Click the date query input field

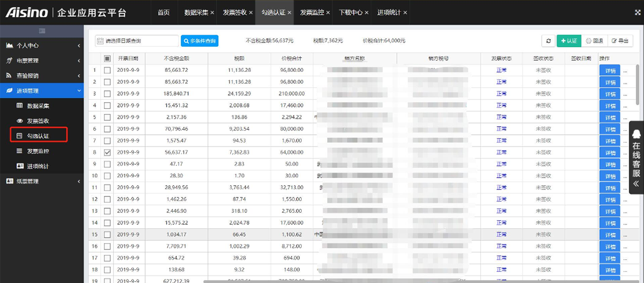point(137,41)
